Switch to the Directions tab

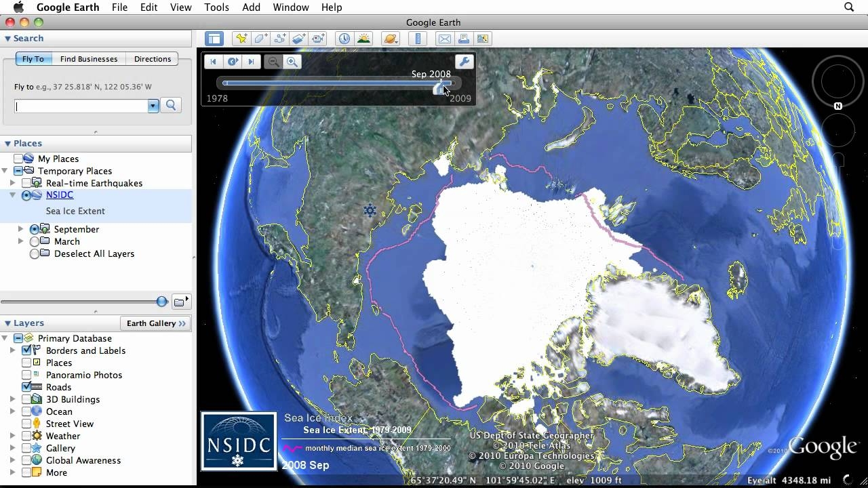153,59
